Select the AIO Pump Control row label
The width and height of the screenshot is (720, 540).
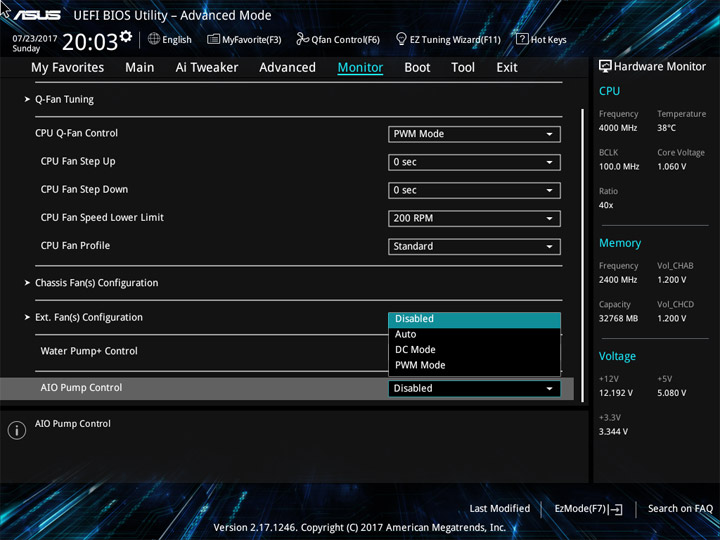click(81, 388)
